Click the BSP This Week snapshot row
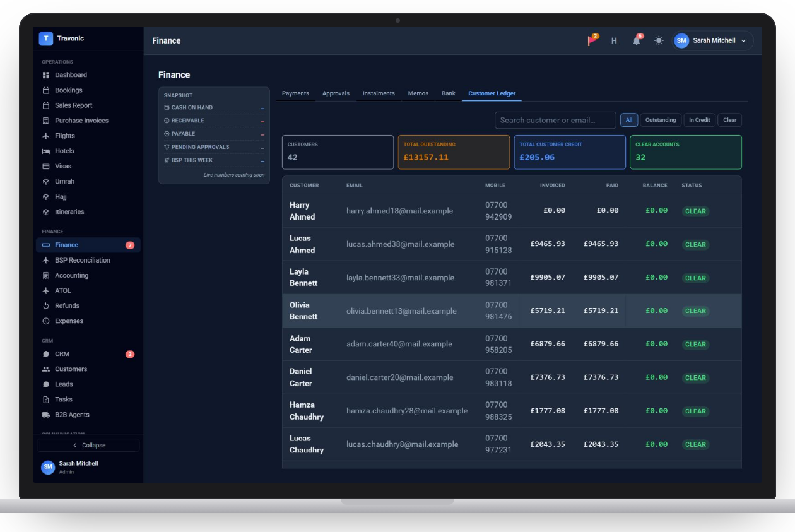Screen dimensions: 795x532 point(214,160)
